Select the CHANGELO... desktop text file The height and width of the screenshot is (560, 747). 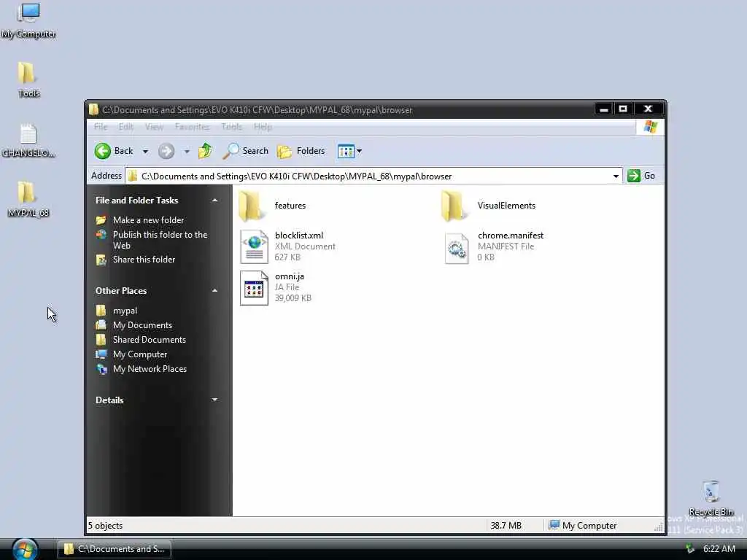click(x=28, y=134)
